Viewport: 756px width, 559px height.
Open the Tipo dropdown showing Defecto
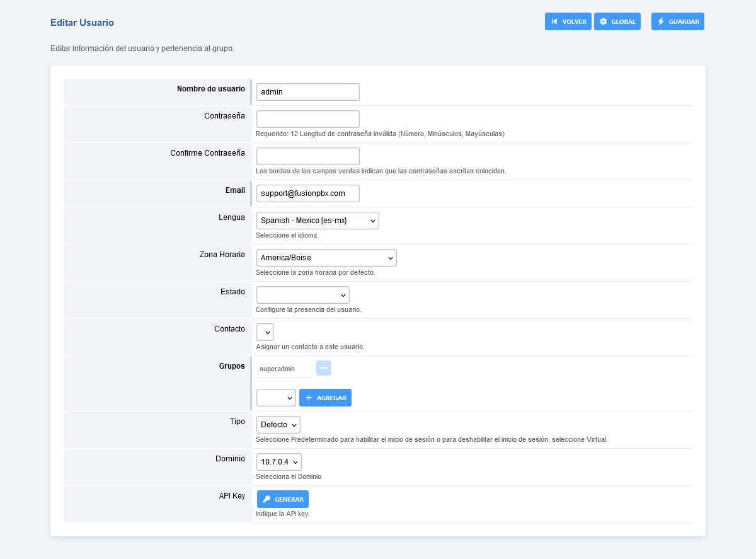pyautogui.click(x=278, y=425)
